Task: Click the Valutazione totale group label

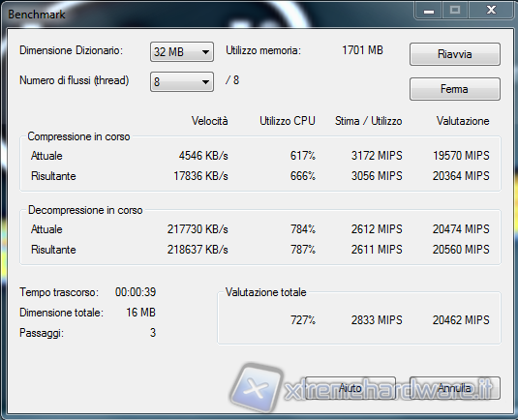Action: click(x=265, y=292)
